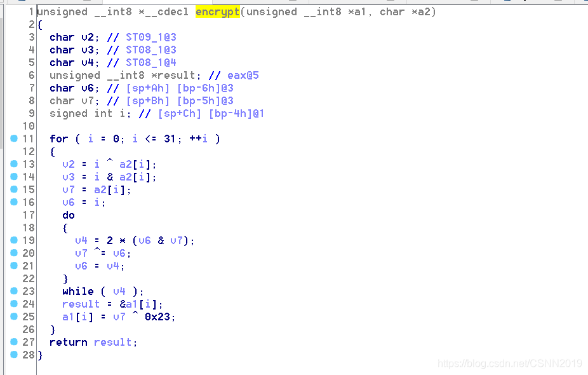Click v2 assignment on line 13
The image size is (588, 375).
pos(68,165)
